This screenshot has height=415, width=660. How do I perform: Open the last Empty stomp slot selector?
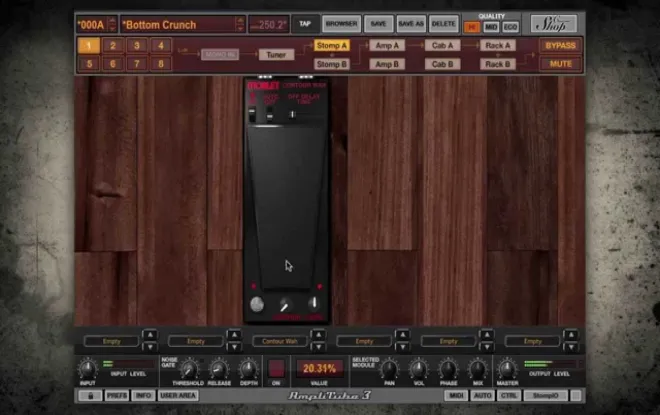(x=532, y=341)
